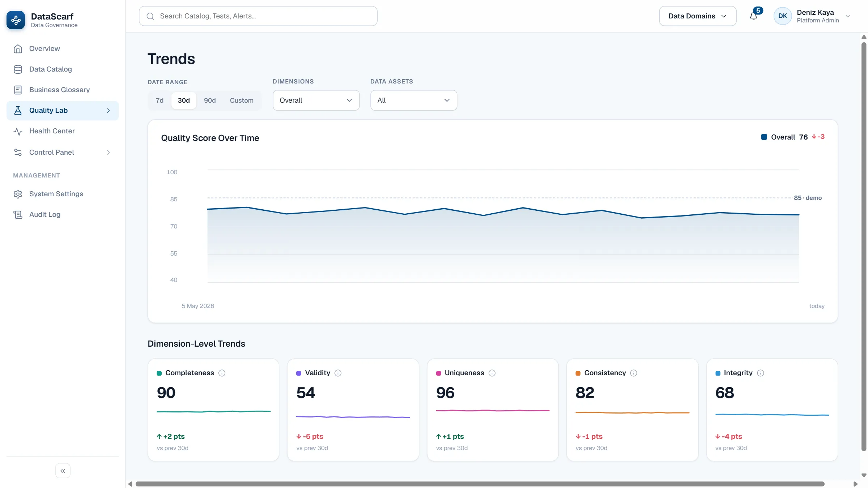Screen dimensions: 868x488
Task: Click the Data Catalog database icon
Action: click(x=18, y=69)
